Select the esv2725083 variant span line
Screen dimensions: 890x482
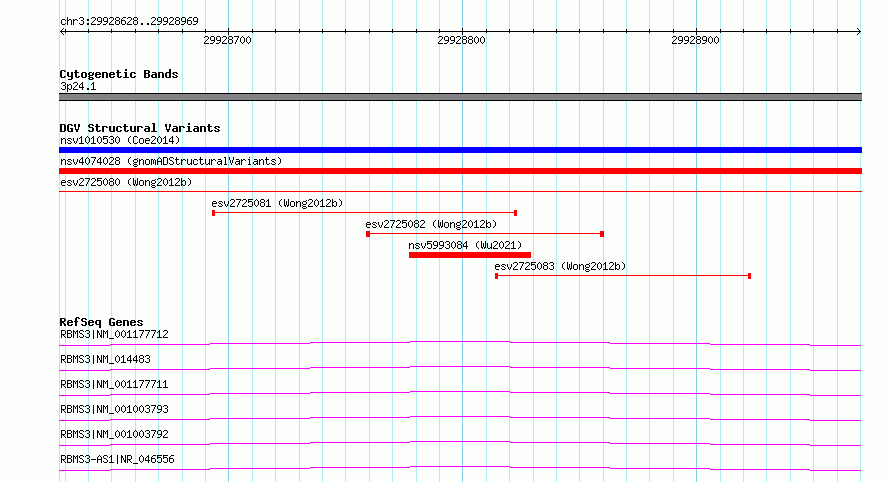(x=623, y=276)
